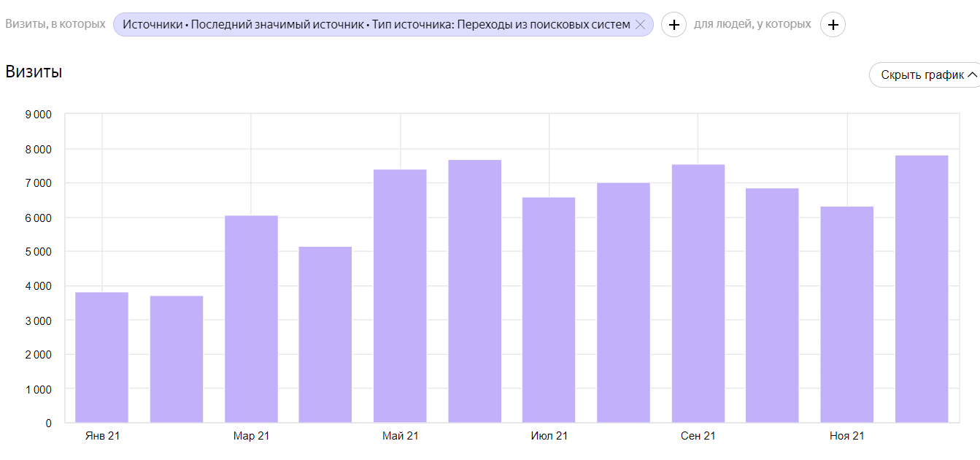Select the February bar between 'Янв 21' and 'Мар 21'
Viewport: 980px width, 460px height.
tap(177, 359)
